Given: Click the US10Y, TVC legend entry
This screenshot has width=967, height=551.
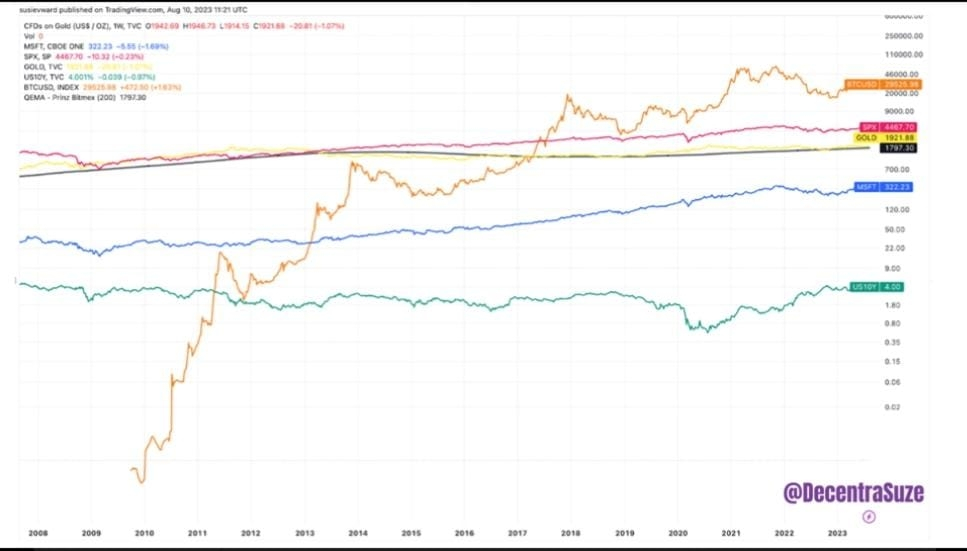Looking at the screenshot, I should (44, 77).
